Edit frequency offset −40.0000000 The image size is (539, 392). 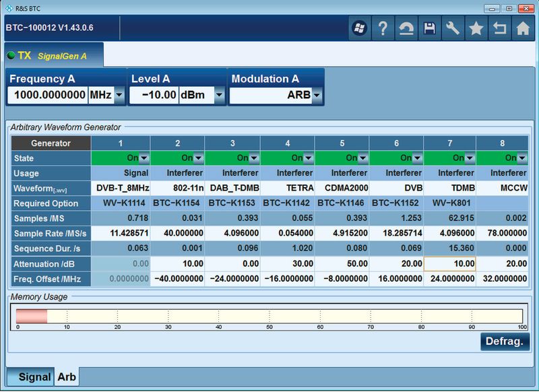(177, 279)
